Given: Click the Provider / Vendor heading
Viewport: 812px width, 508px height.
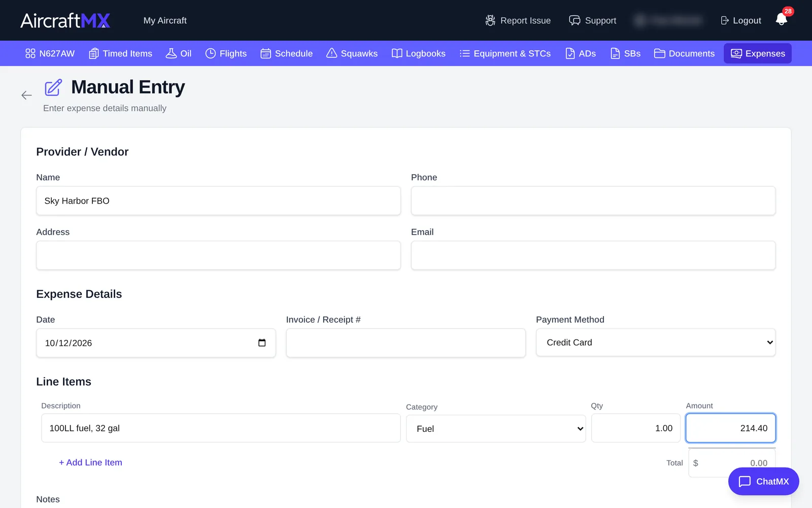Looking at the screenshot, I should click(82, 152).
